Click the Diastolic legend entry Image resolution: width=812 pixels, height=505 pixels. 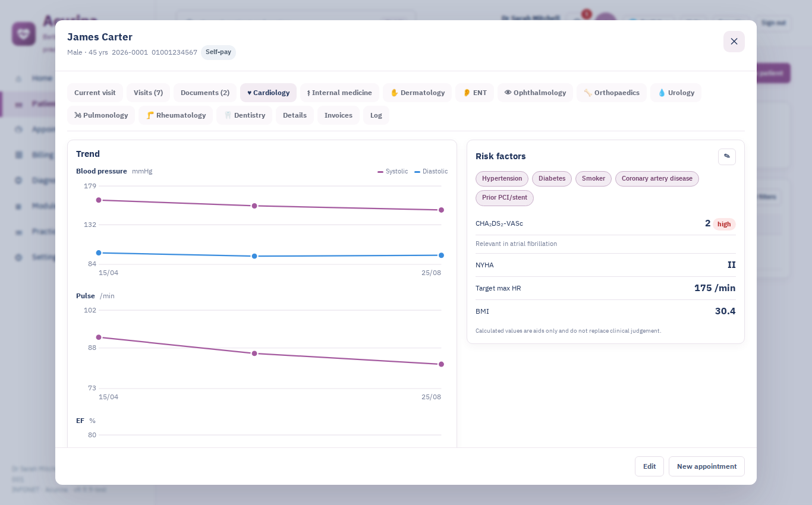[431, 171]
